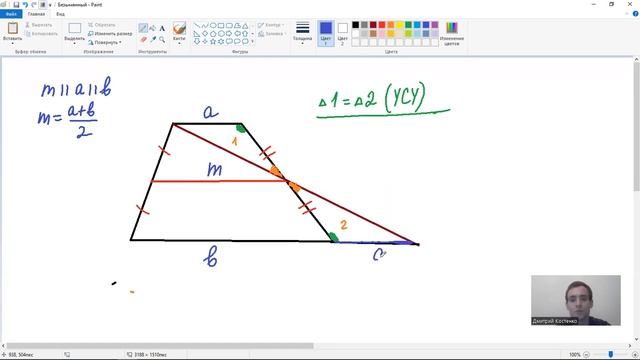Image resolution: width=640 pixels, height=360 pixels.
Task: Open the Edit colors (Изменение цветов) dialog
Action: (451, 33)
